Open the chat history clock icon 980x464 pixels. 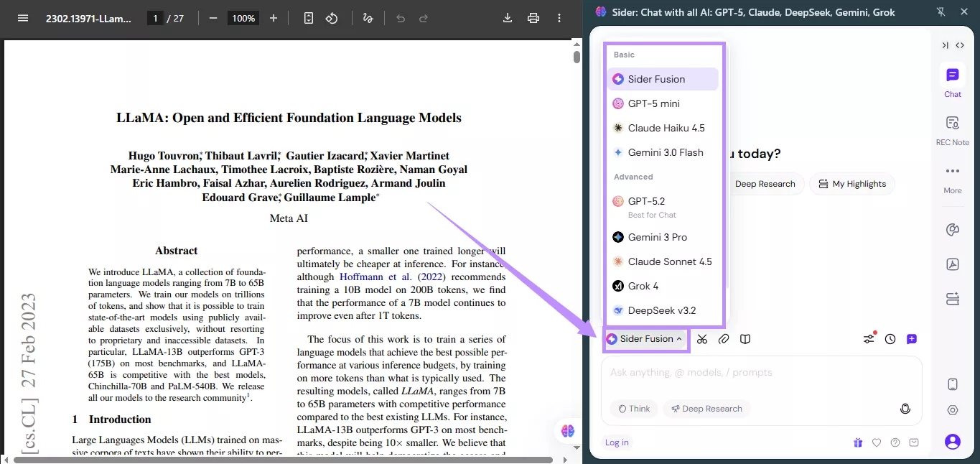(x=890, y=339)
